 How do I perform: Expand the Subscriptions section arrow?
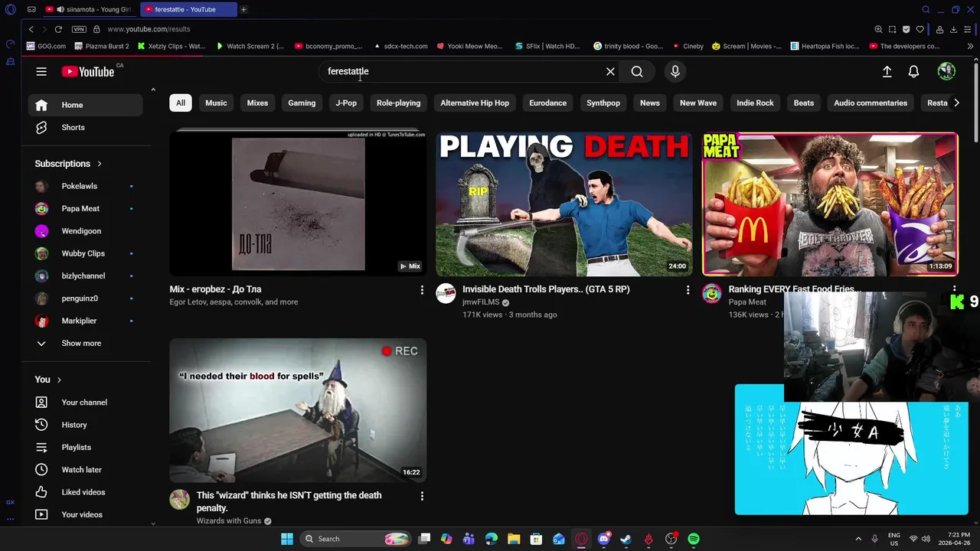[100, 164]
